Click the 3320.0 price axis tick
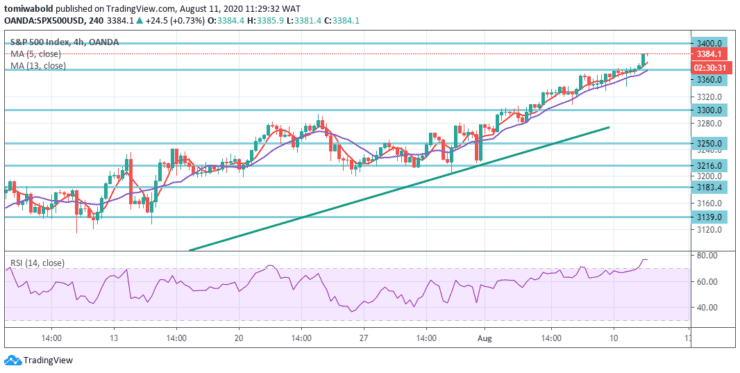The height and width of the screenshot is (373, 740). click(709, 97)
